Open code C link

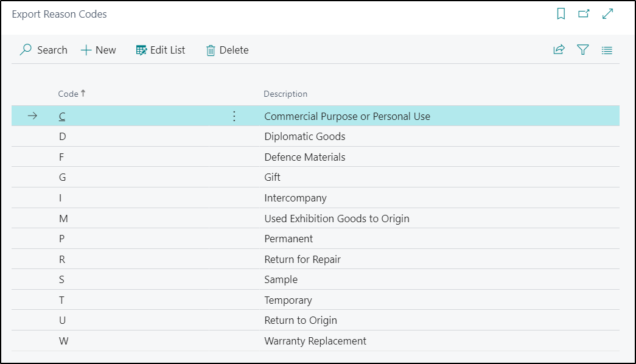[x=62, y=116]
